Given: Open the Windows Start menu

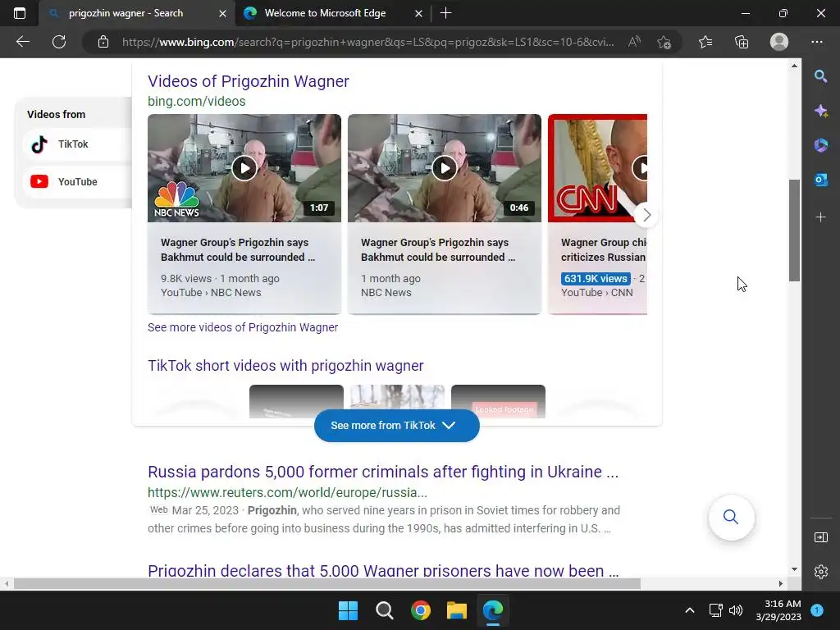Looking at the screenshot, I should 348,610.
